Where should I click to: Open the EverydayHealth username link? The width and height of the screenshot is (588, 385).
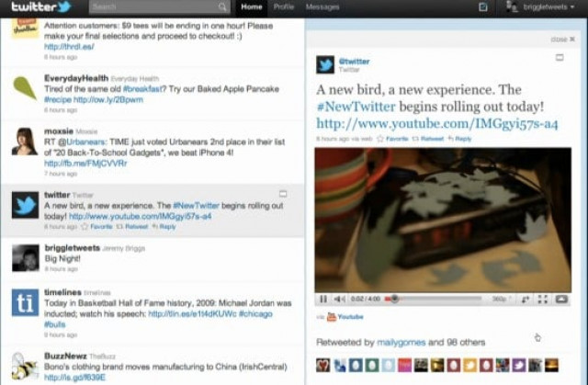(76, 78)
